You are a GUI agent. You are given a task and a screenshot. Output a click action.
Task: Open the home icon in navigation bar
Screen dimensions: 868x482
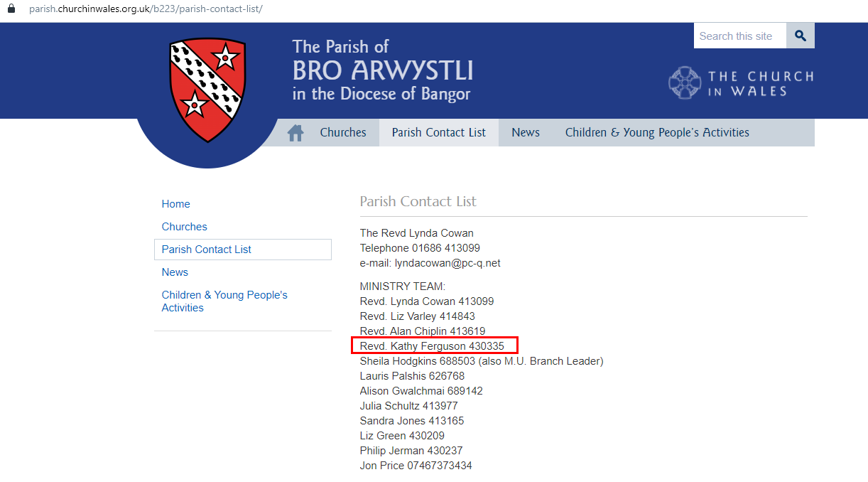click(295, 133)
